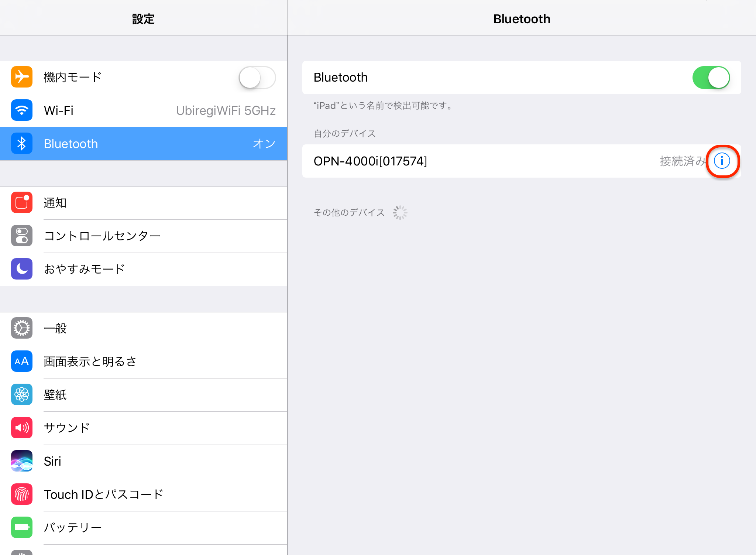
Task: Tap the Do Not Disturb moon icon
Action: [22, 269]
